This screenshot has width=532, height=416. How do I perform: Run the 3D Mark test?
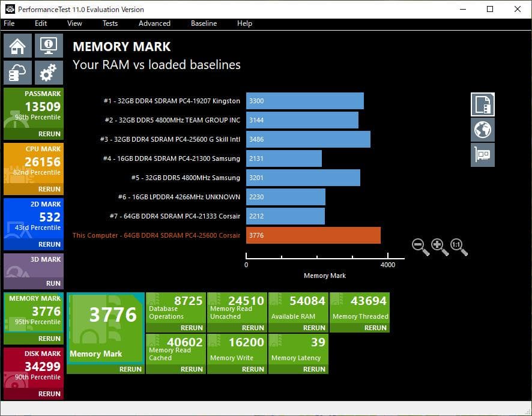pos(53,283)
